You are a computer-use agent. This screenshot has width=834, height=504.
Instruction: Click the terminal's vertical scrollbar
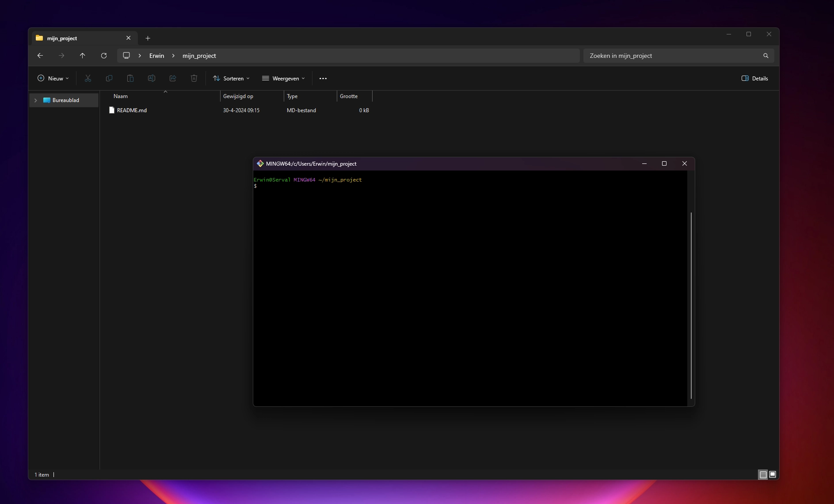pos(691,306)
